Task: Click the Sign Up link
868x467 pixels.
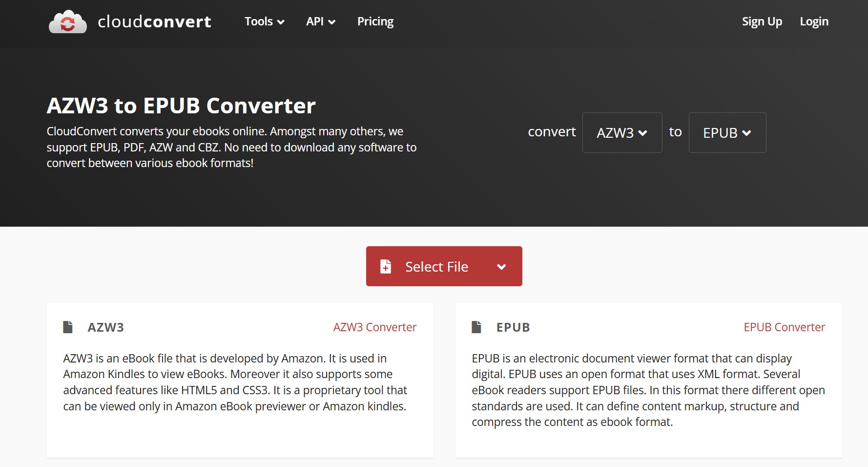Action: pyautogui.click(x=762, y=21)
